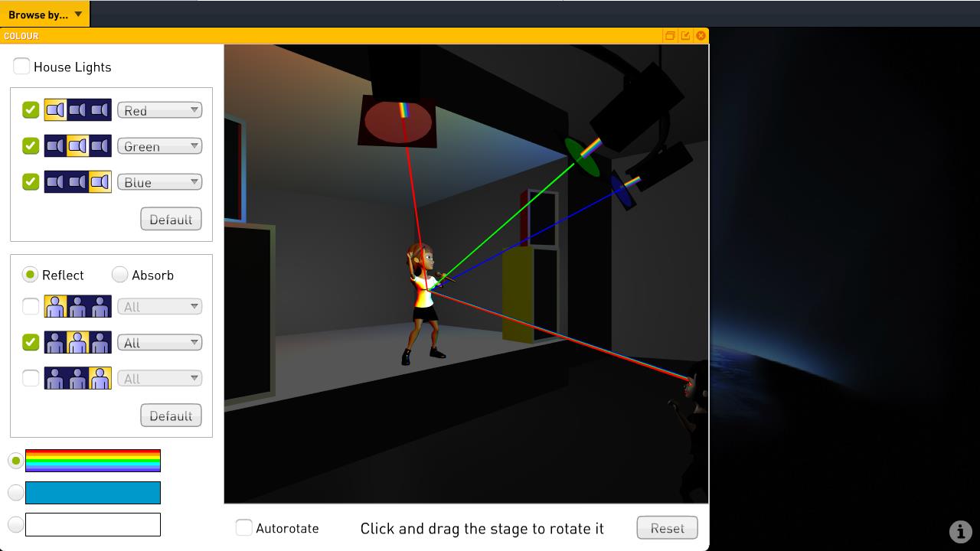Viewport: 980px width, 551px height.
Task: Select first spotlight position in Red row
Action: click(x=55, y=110)
